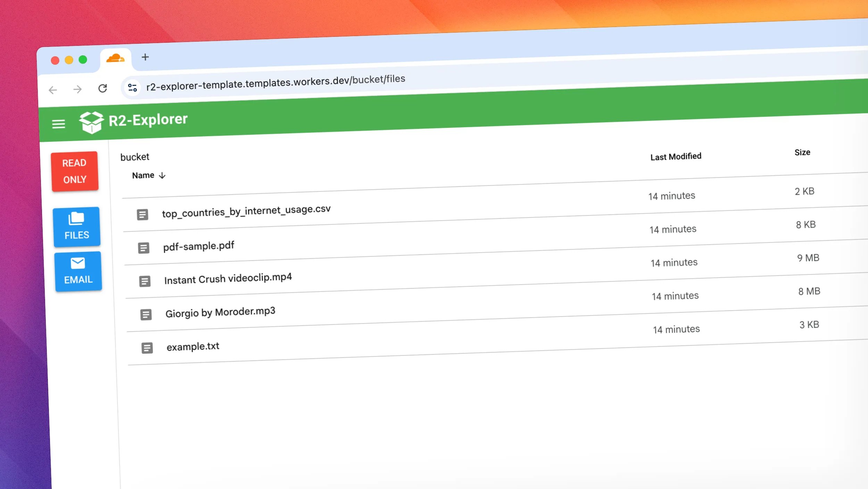The image size is (868, 489).
Task: Open the hamburger menu in R2-Explorer header
Action: [x=59, y=124]
